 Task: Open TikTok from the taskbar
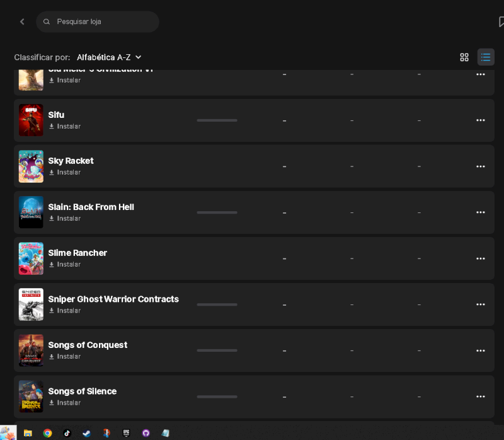67,433
